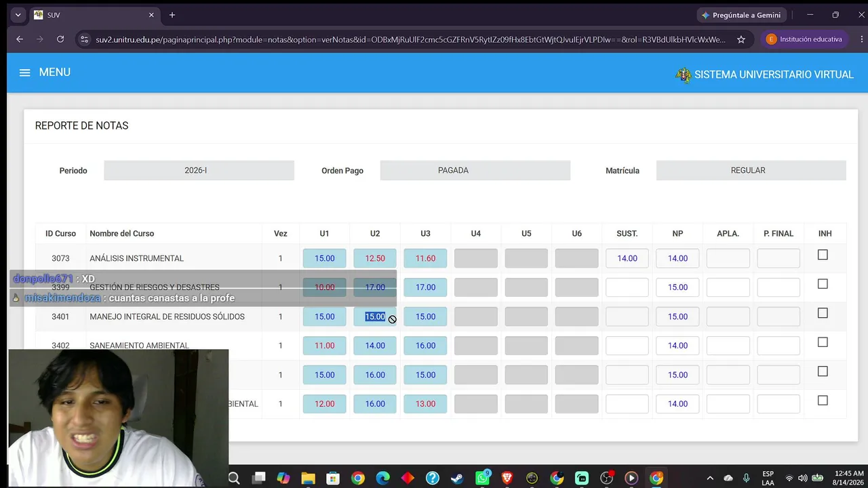Open volume speaker tray icon
This screenshot has height=488, width=868.
[803, 479]
